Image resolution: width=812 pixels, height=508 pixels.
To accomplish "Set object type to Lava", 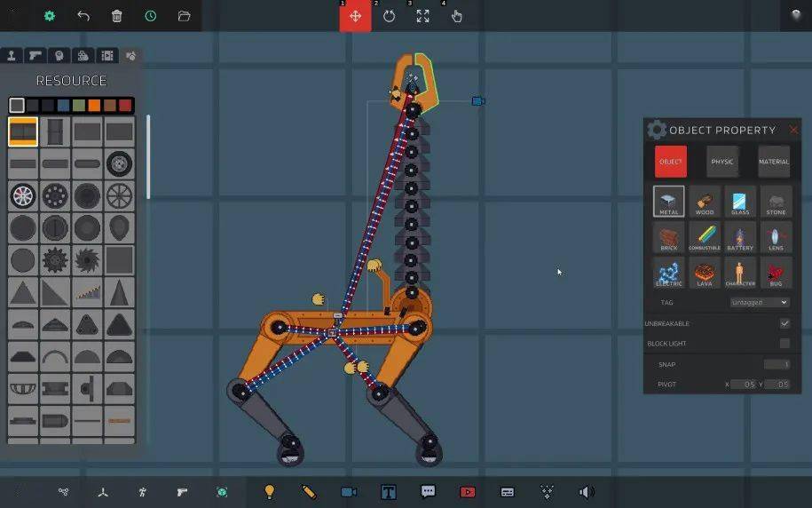I will (x=705, y=273).
